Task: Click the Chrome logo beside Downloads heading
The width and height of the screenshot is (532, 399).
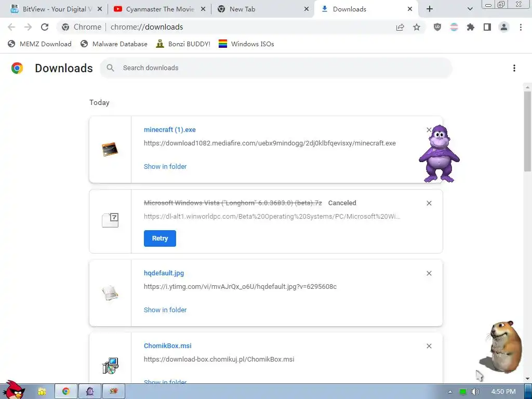Action: click(x=17, y=68)
